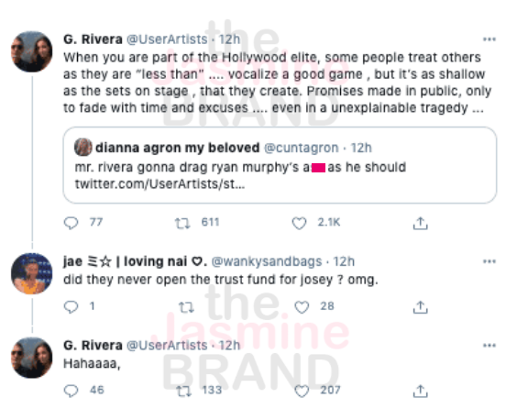Viewport: 506px width, 420px height.
Task: Retweet the tweet with 611 retweets
Action: 182,223
